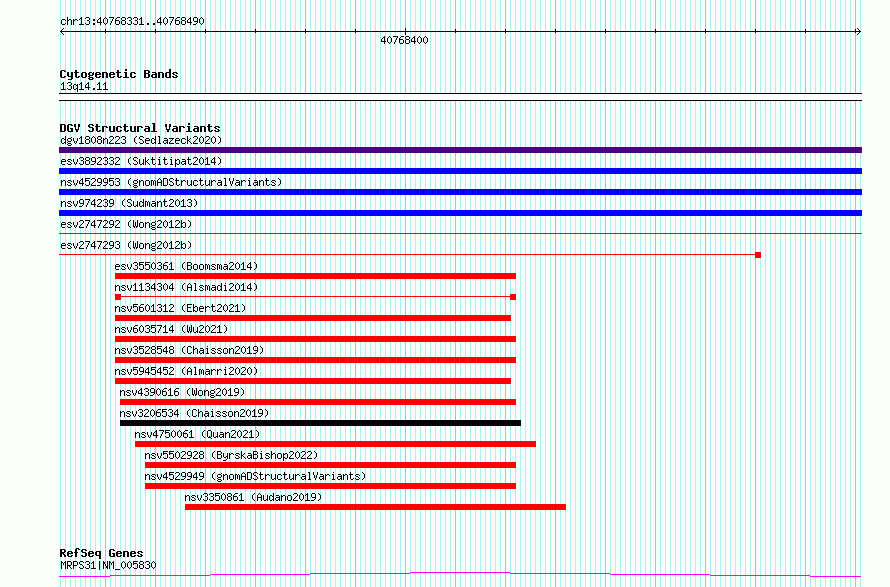Click the dgv1808n223 (Sedlazeck2020) variant label
This screenshot has width=890, height=587.
coord(141,140)
